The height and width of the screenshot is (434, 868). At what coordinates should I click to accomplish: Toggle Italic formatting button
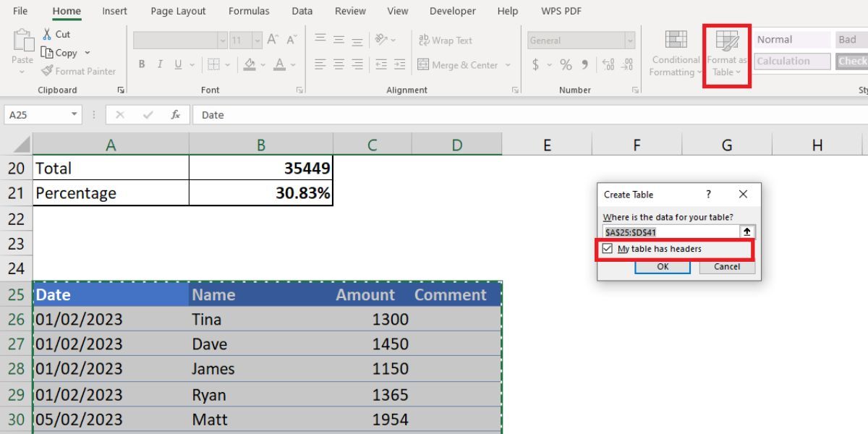coord(160,65)
